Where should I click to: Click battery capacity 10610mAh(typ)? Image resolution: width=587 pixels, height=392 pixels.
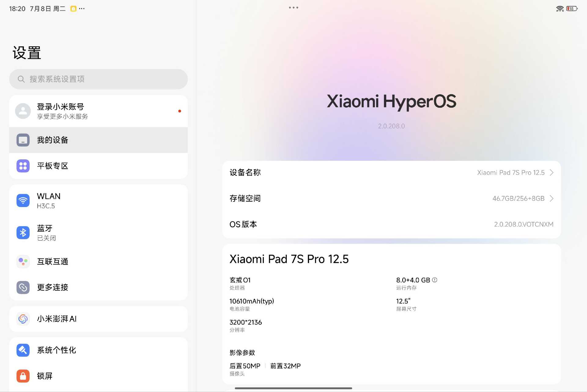coord(252,301)
